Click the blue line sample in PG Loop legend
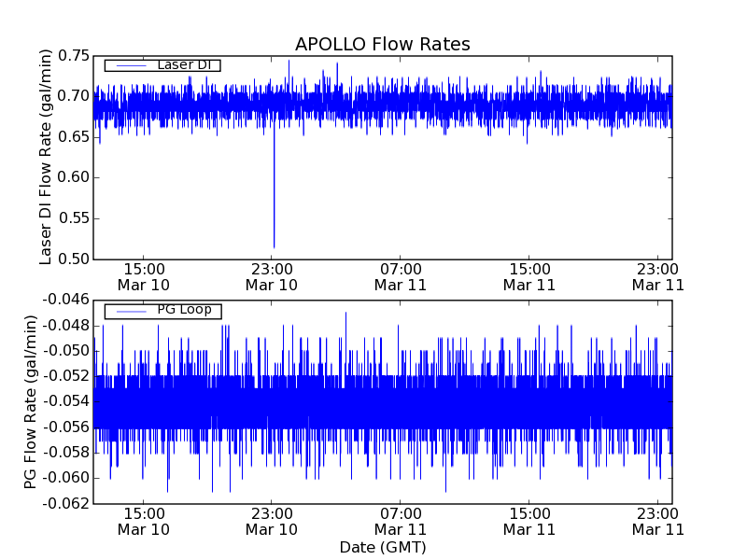Image resolution: width=747 pixels, height=560 pixels. (129, 311)
